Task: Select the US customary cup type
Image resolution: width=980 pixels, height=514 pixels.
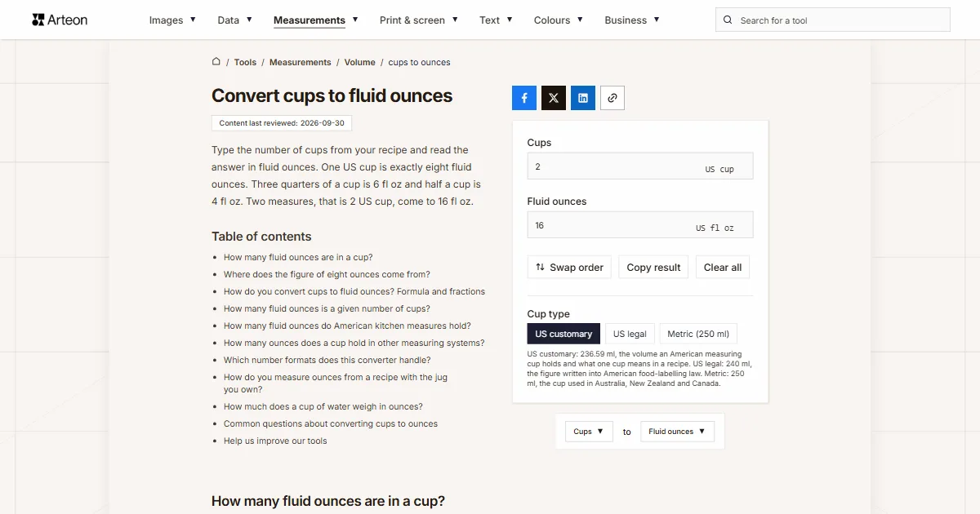Action: [x=563, y=334]
